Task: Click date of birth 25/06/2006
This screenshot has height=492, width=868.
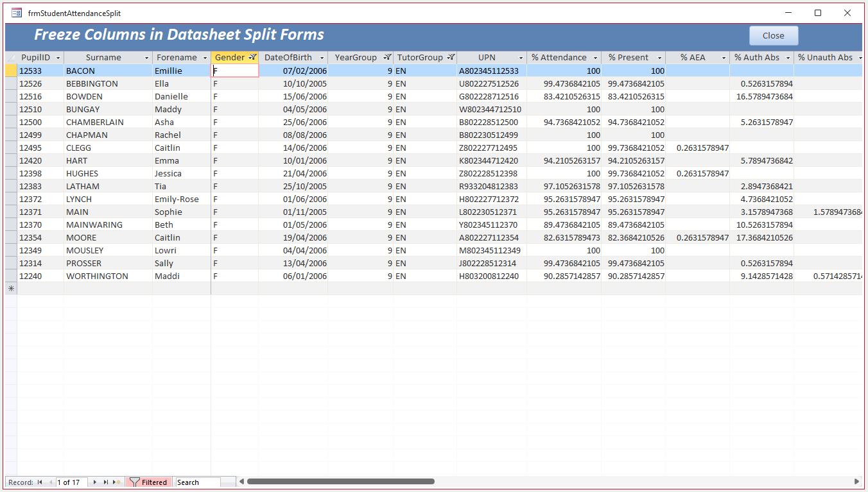Action: (x=293, y=122)
